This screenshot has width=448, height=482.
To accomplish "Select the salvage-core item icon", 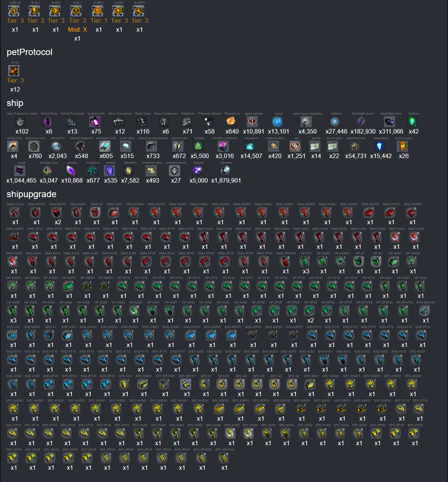I will (47, 171).
